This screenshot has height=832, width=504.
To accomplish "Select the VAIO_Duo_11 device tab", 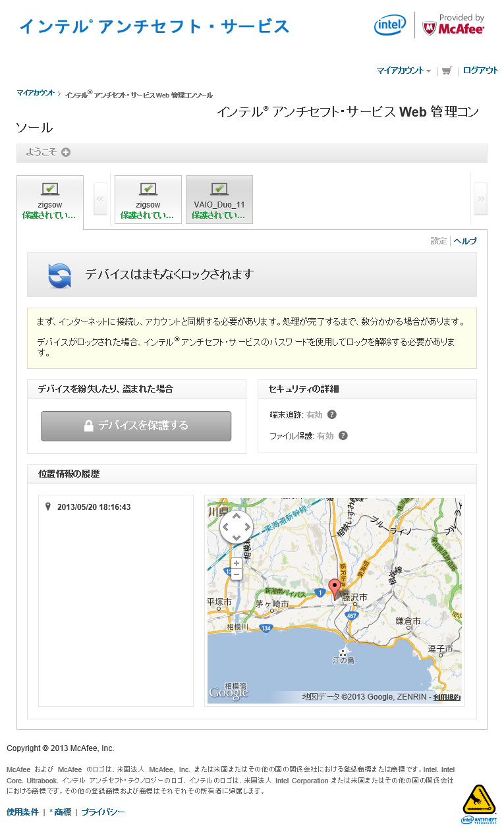I will pyautogui.click(x=219, y=200).
